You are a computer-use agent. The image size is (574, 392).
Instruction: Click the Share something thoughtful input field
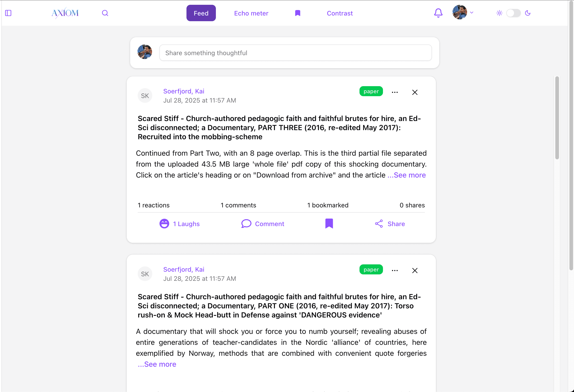coord(295,53)
